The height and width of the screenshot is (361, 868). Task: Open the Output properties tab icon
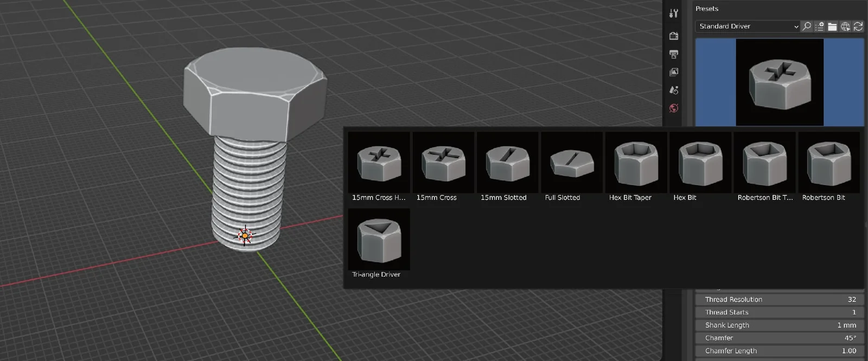click(673, 54)
